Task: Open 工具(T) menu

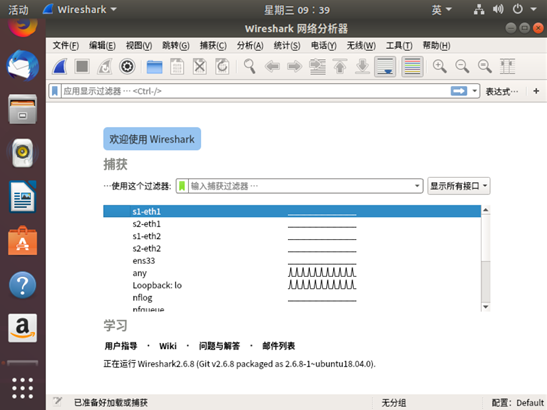Action: 399,45
